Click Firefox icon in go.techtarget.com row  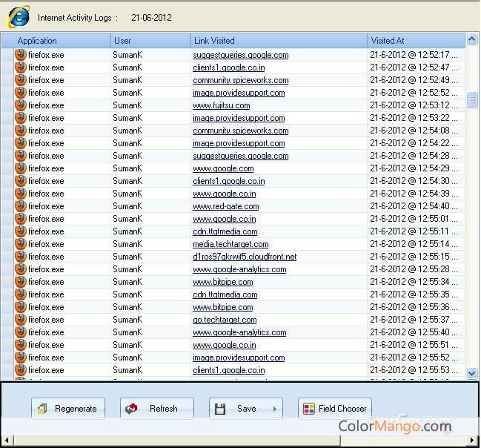click(21, 320)
